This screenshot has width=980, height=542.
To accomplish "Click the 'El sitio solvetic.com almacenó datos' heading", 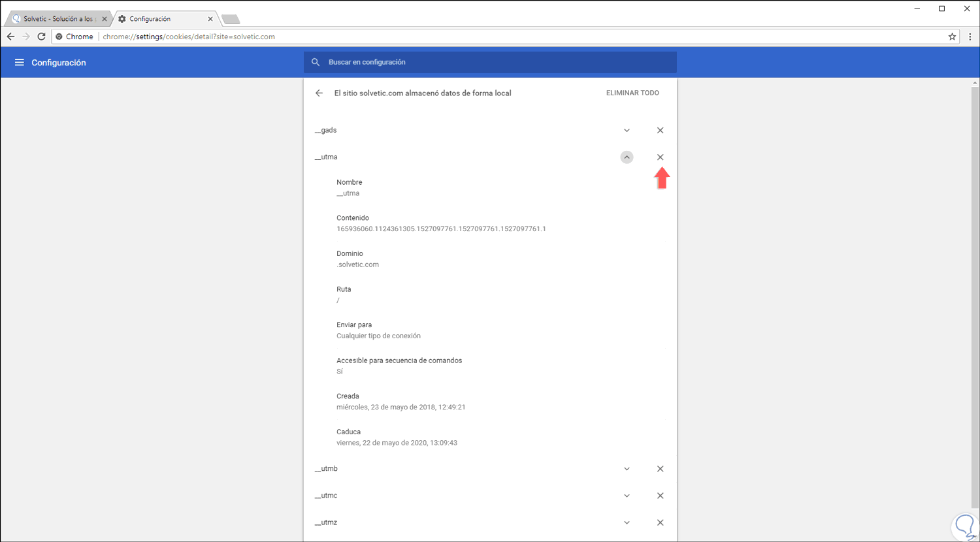I will 423,93.
